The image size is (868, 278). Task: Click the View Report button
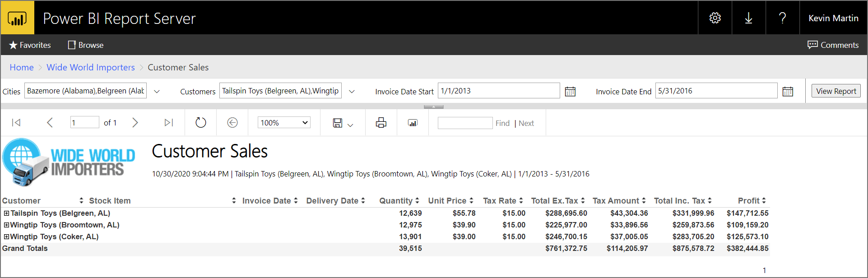(836, 91)
